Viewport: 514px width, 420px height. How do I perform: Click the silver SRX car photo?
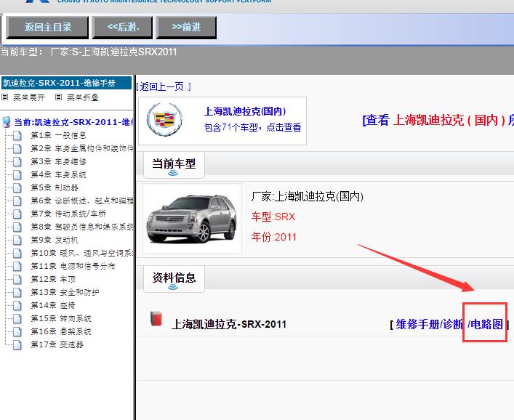192,219
